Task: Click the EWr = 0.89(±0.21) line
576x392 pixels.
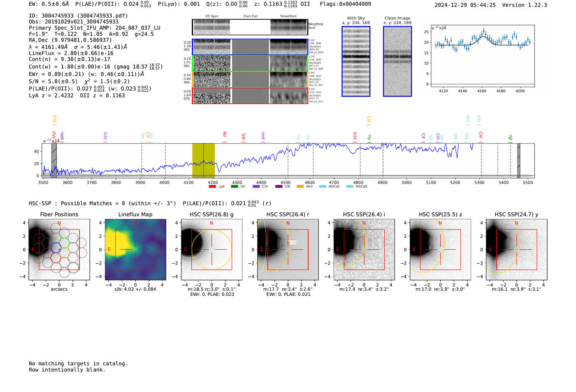Action: point(86,74)
